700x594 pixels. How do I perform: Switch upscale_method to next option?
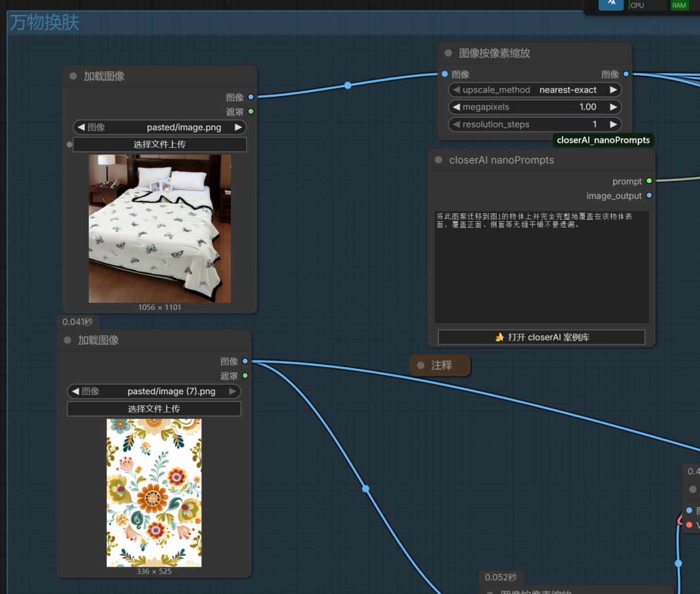coord(613,89)
